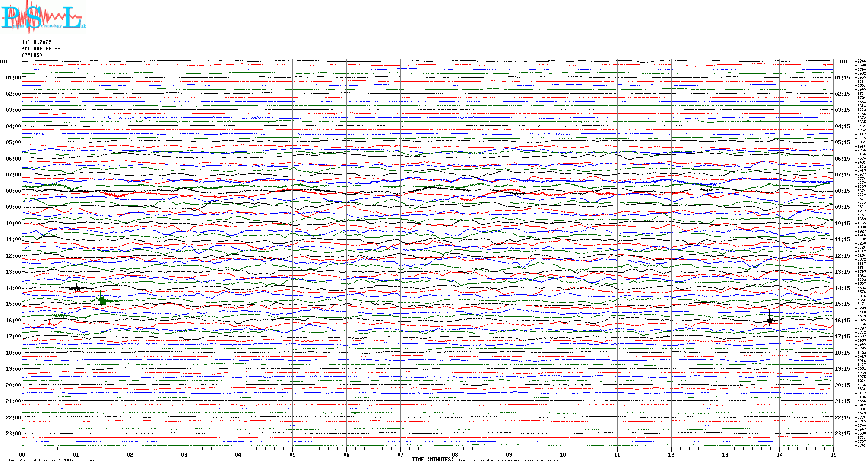Click the 14:00 hour label
The width and height of the screenshot is (868, 466).
13,288
